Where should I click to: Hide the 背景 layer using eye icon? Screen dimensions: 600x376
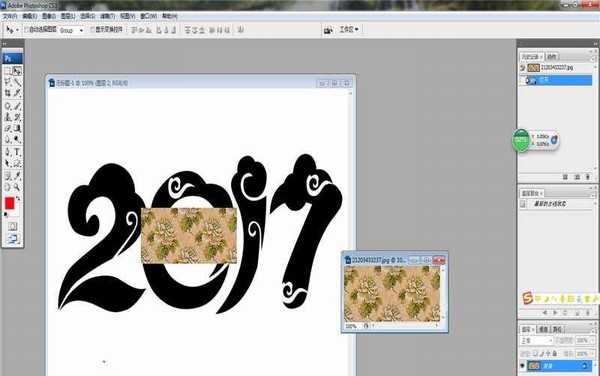pos(523,366)
